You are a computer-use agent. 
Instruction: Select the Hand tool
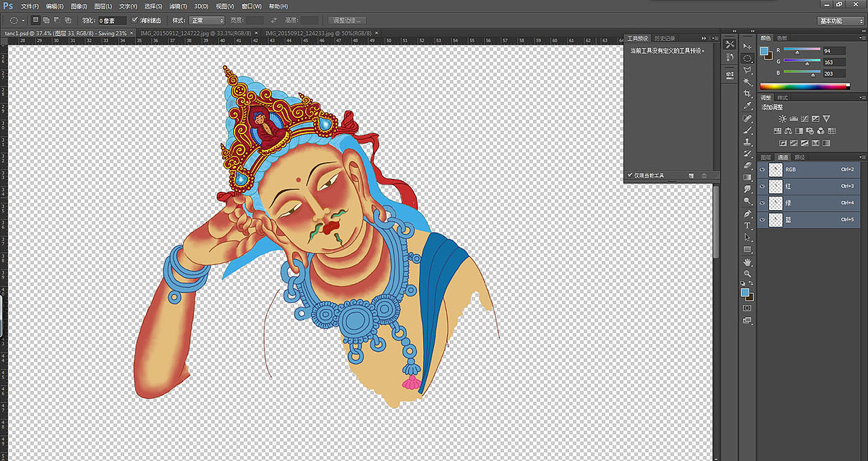(x=747, y=262)
